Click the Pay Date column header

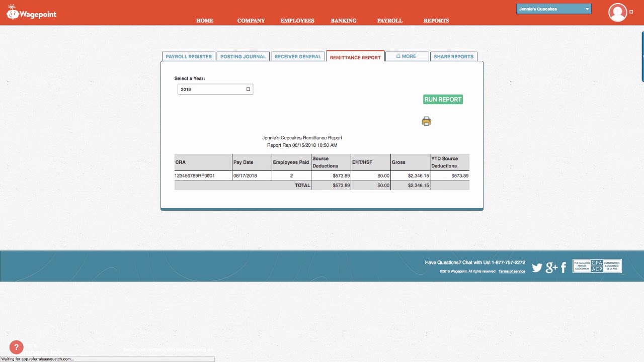pyautogui.click(x=252, y=162)
